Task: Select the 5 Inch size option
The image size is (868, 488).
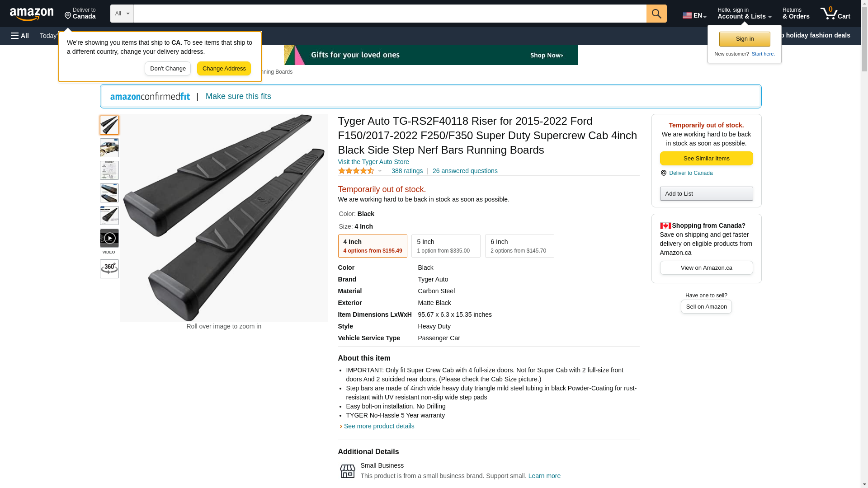Action: coord(446,246)
